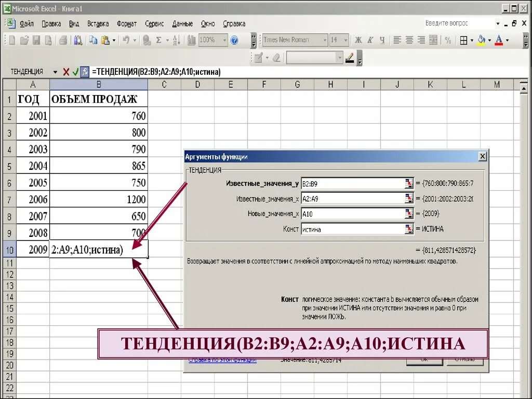This screenshot has height=399, width=532.
Task: Select cell A5 containing 2004
Action: [33, 166]
